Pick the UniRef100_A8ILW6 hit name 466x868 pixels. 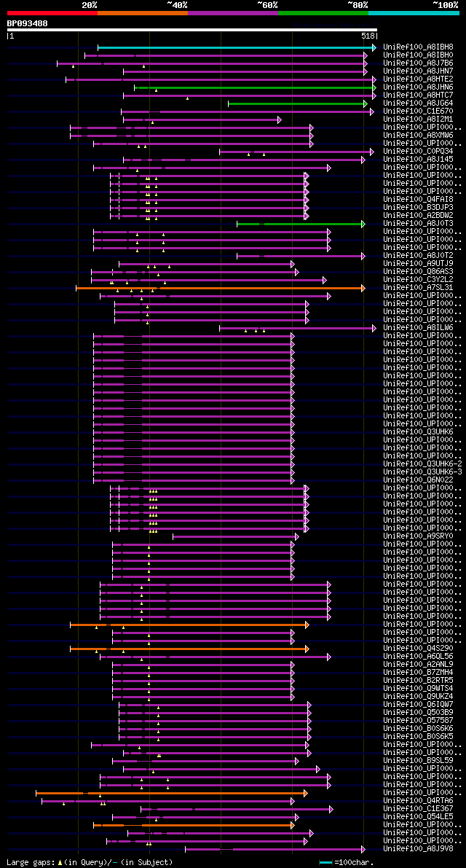(418, 328)
